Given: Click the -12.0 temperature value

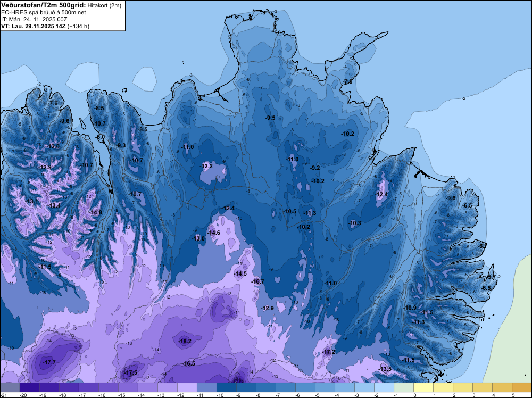Looking at the screenshot, I should click(x=53, y=146).
